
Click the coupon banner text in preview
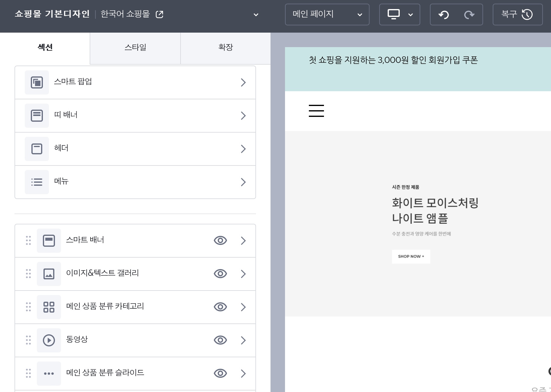[x=393, y=60]
